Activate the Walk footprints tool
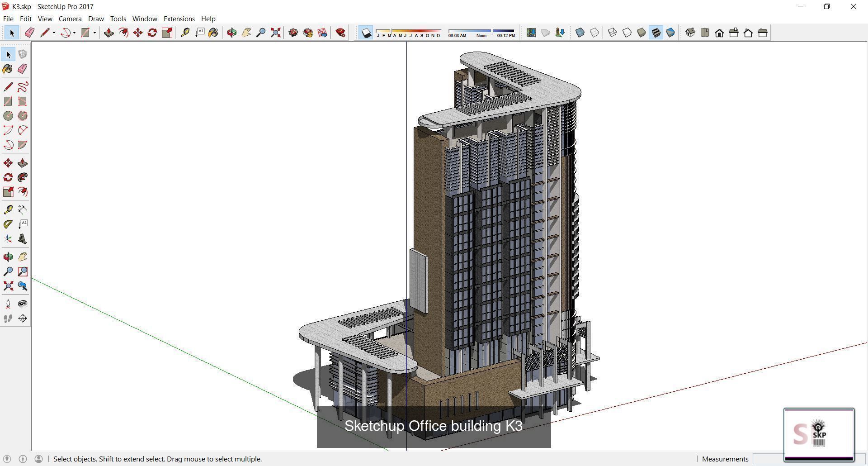This screenshot has height=466, width=868. click(8, 319)
